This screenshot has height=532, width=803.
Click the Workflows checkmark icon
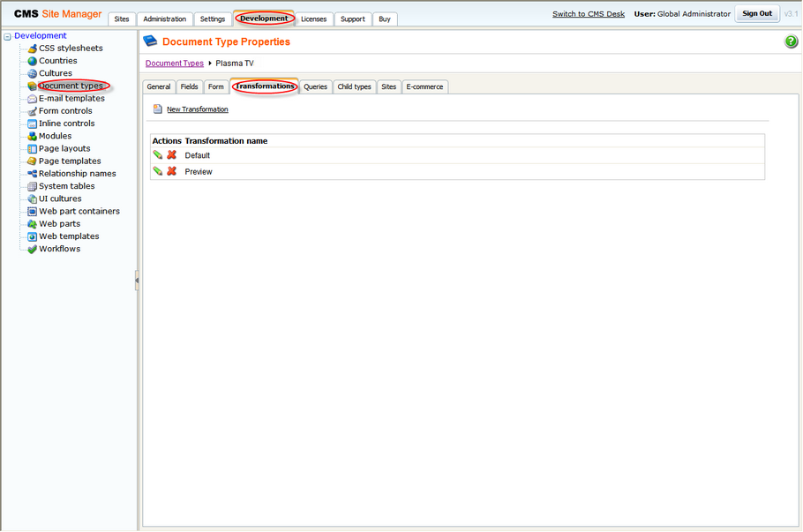tap(33, 250)
